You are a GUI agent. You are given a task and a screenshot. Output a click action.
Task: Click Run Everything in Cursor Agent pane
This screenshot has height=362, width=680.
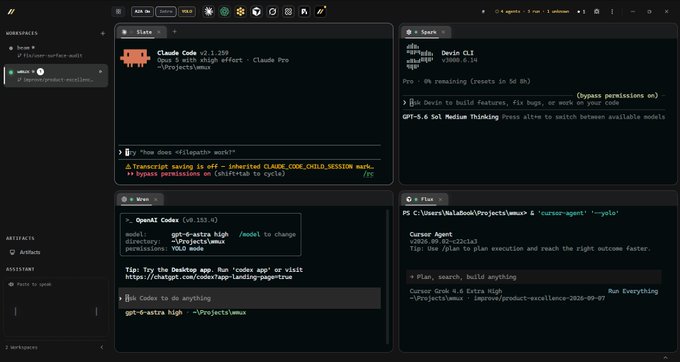633,291
